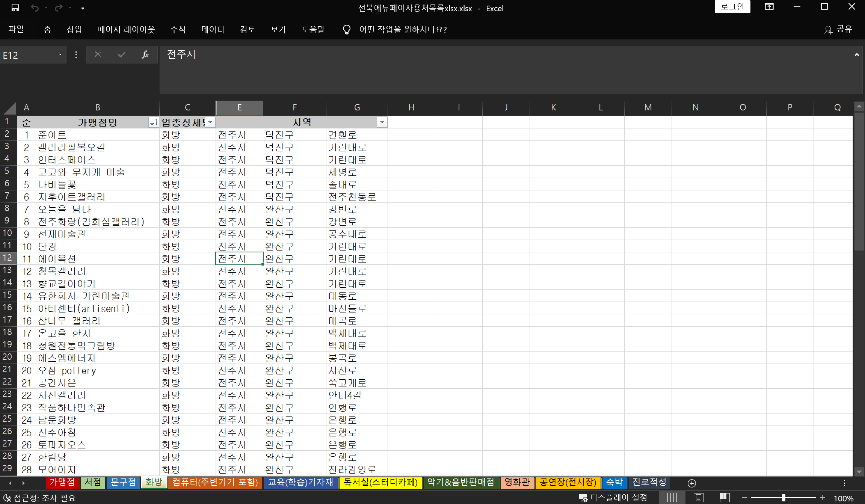Viewport: 865px width, 504px height.
Task: Open Ribbon Display Options icon
Action: (769, 7)
